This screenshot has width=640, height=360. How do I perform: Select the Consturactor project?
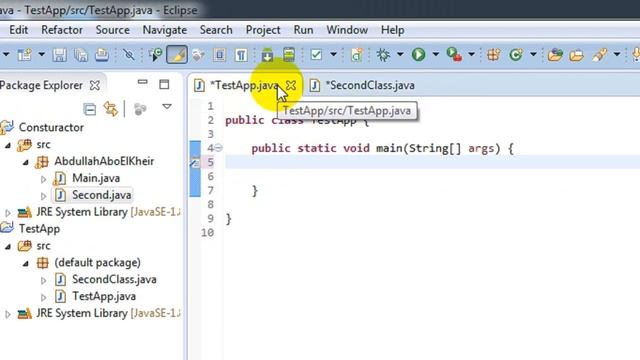[x=51, y=127]
